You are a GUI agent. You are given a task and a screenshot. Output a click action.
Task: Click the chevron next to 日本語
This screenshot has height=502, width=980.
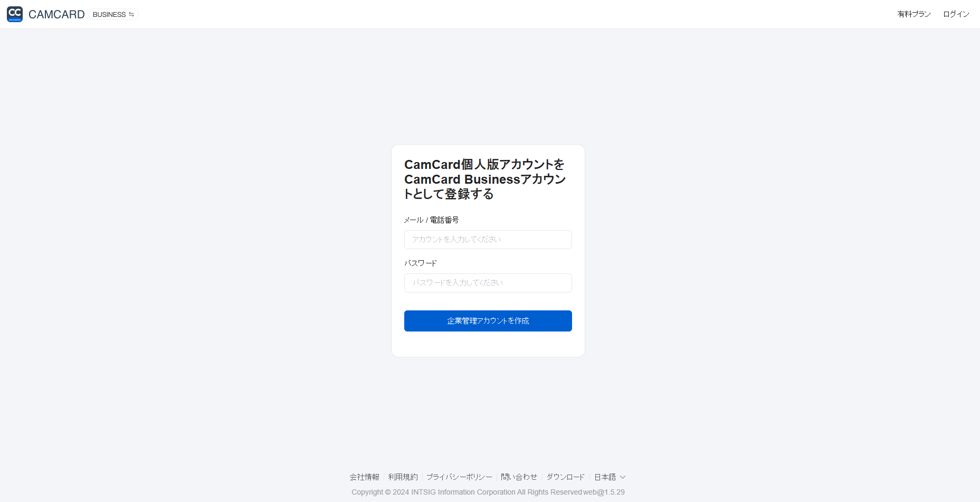pyautogui.click(x=623, y=477)
